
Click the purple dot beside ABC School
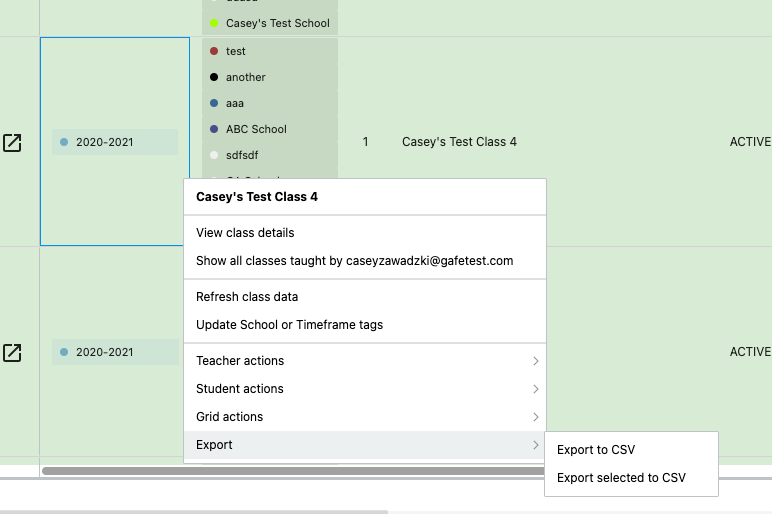click(x=214, y=129)
